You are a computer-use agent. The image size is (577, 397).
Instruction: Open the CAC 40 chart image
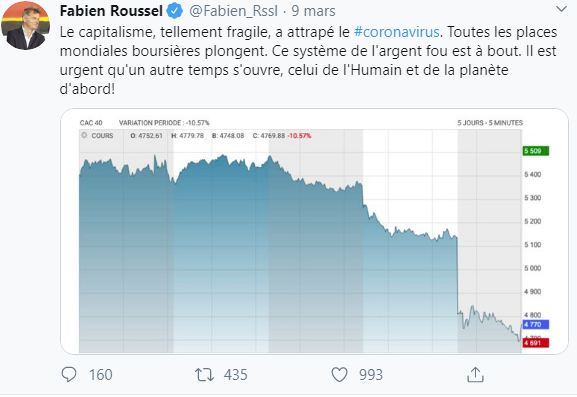pos(315,231)
